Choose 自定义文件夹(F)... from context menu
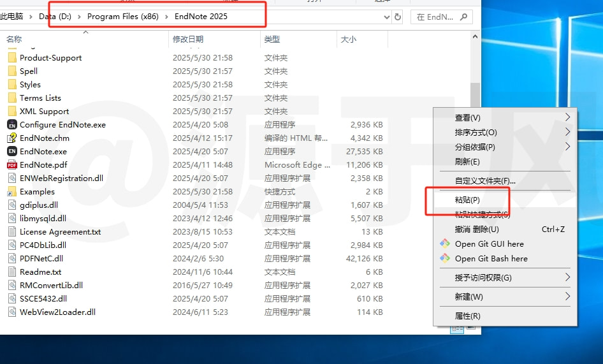The height and width of the screenshot is (364, 603). (x=505, y=181)
